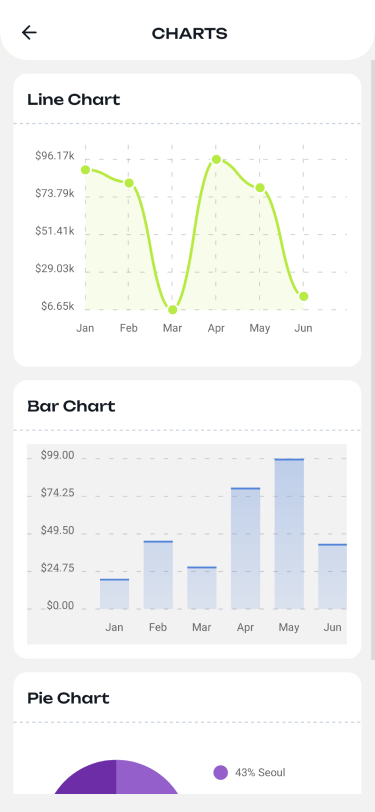Viewport: 375px width, 812px height.
Task: Tap the March low point on line chart
Action: click(172, 310)
